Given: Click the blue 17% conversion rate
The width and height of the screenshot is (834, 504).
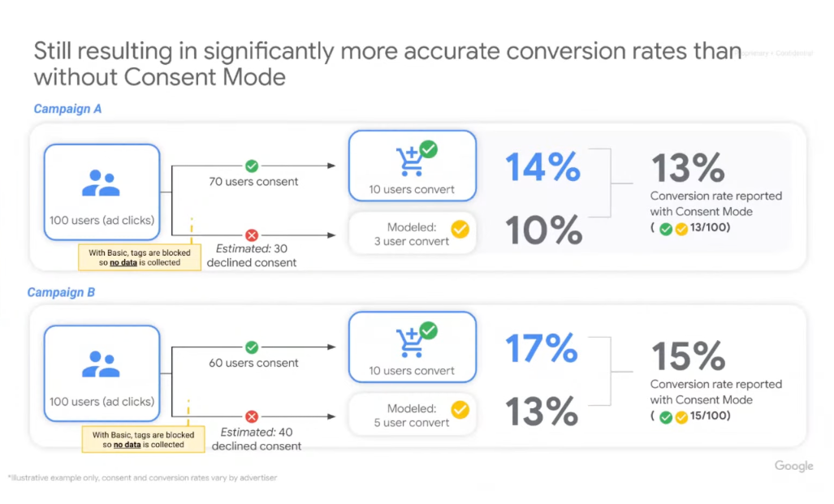Looking at the screenshot, I should pos(542,348).
